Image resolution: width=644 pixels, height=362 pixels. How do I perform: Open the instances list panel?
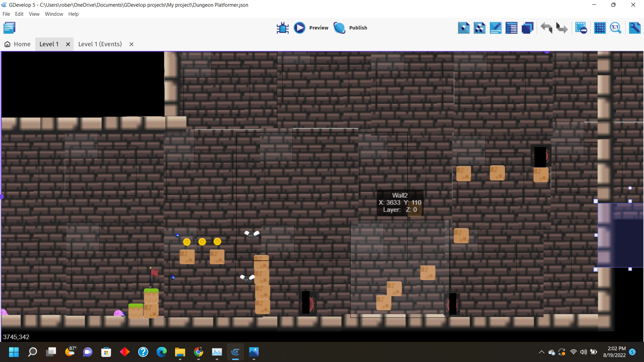click(x=511, y=27)
